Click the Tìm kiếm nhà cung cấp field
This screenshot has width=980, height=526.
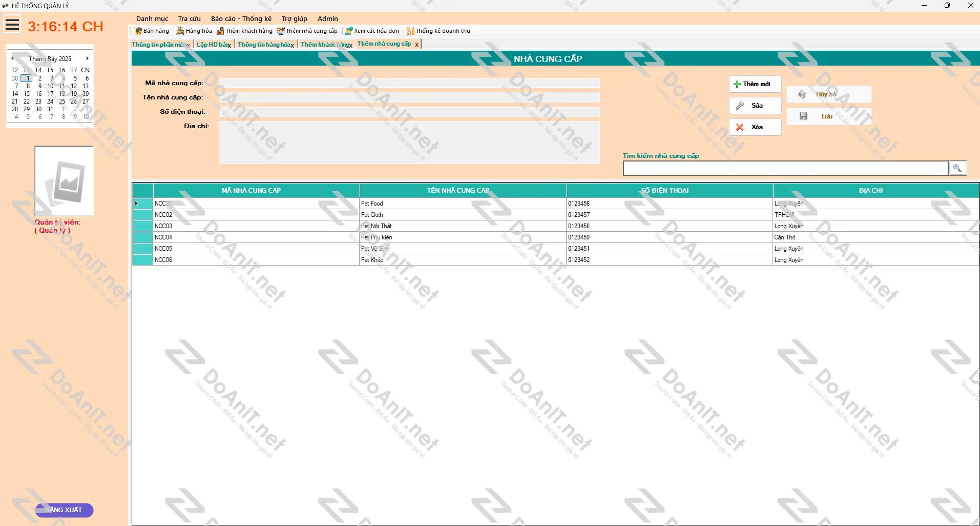[785, 168]
